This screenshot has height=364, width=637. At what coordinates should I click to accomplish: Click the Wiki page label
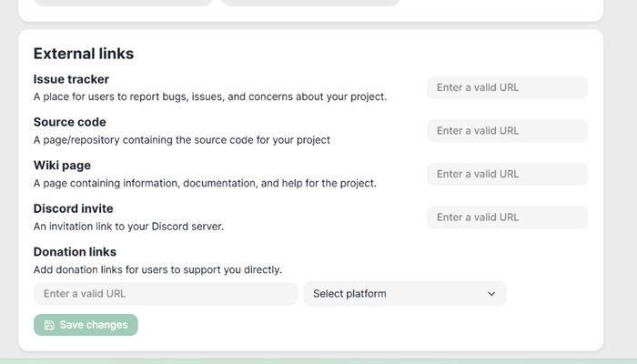pos(62,165)
